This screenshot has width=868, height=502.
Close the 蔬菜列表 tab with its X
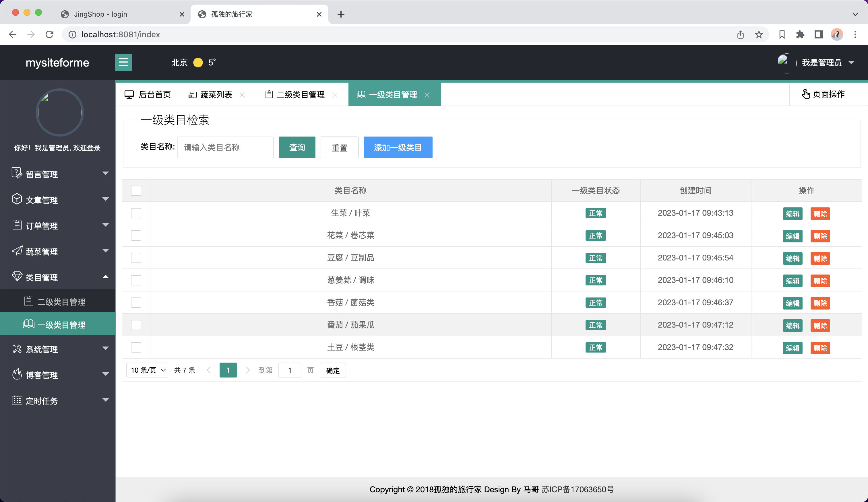242,95
